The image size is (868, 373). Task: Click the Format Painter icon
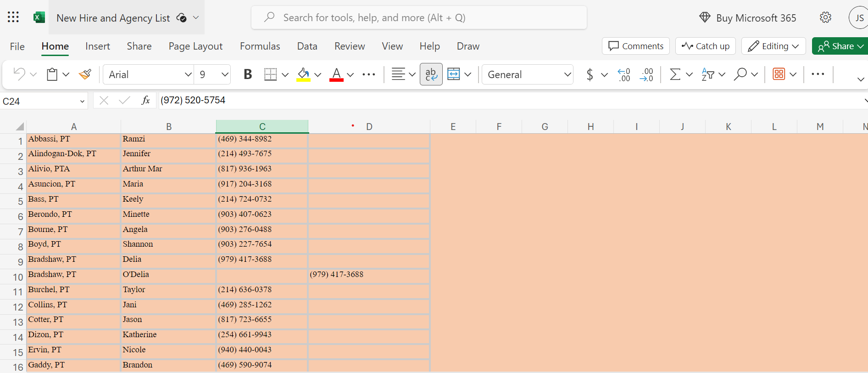85,74
